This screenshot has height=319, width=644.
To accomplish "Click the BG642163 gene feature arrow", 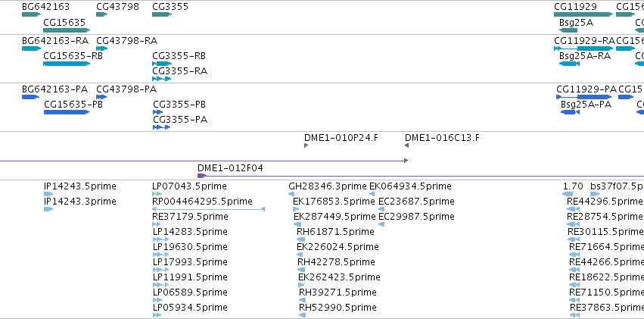I will click(x=32, y=14).
